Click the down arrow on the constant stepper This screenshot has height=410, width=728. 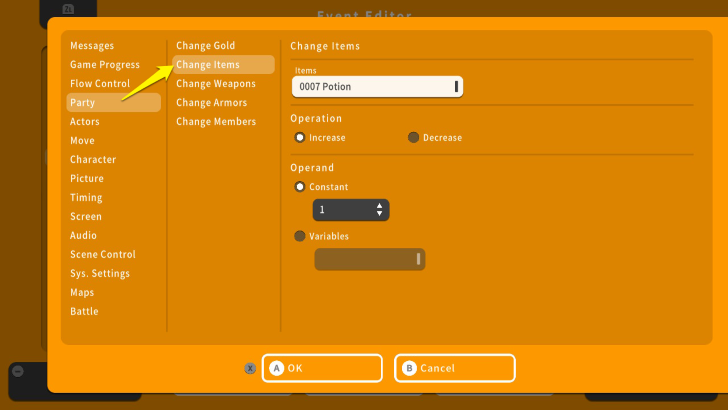379,213
